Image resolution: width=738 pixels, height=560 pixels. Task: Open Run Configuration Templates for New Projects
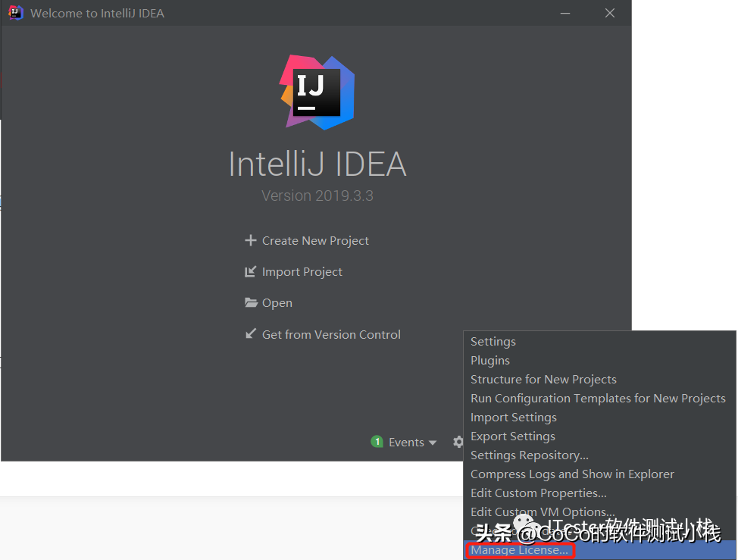pyautogui.click(x=598, y=399)
